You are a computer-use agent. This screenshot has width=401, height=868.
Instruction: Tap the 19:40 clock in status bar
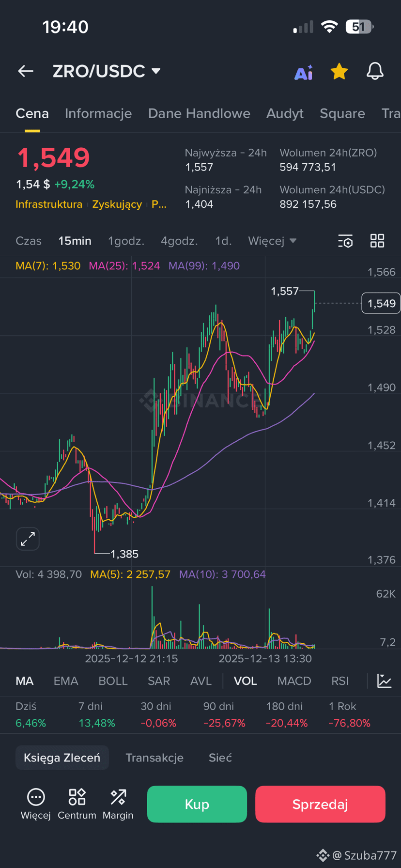(65, 27)
